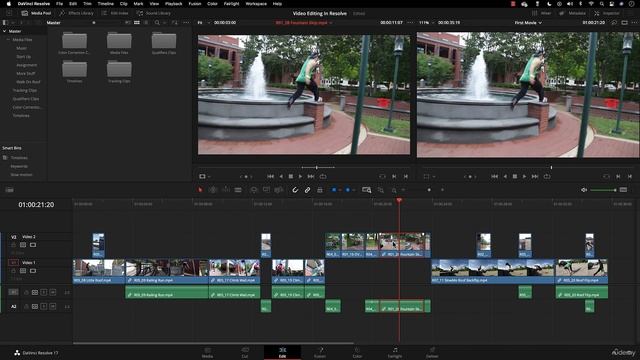
Task: Toggle loop playback in source viewer
Action: coord(323,176)
